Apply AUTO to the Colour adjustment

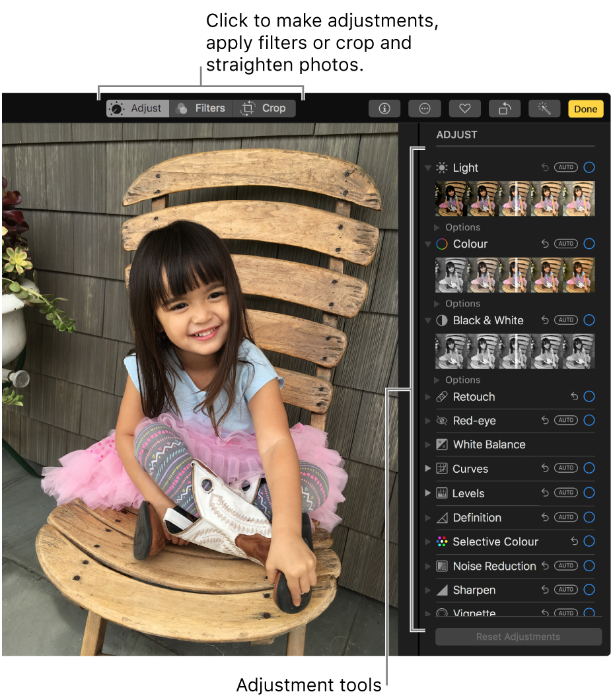pyautogui.click(x=565, y=243)
